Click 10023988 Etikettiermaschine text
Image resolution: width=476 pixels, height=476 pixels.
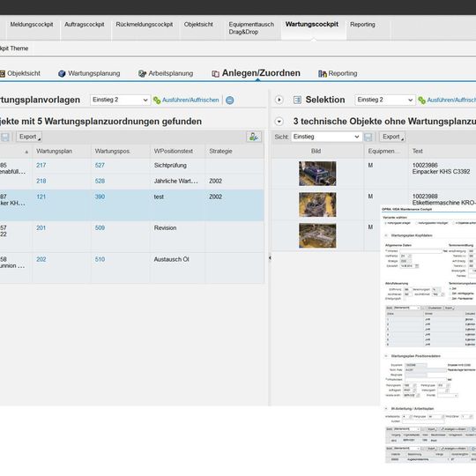(443, 200)
